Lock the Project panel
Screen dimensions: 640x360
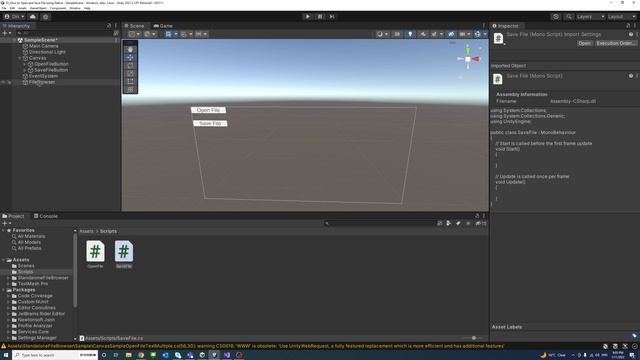pyautogui.click(x=477, y=216)
